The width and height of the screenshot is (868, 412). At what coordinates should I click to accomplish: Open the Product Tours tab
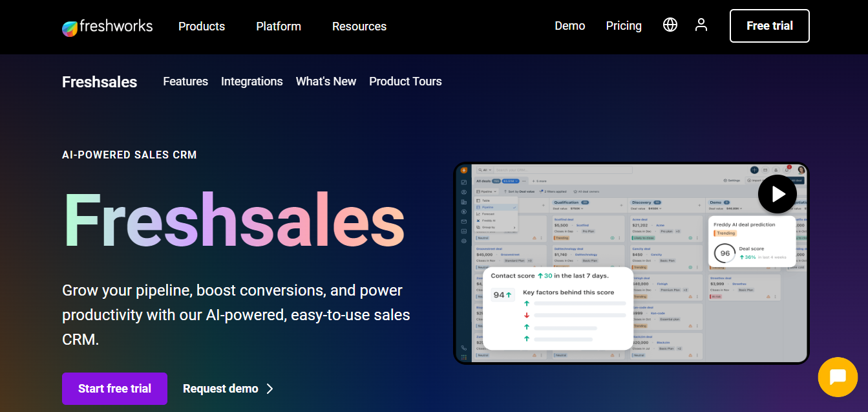point(405,81)
